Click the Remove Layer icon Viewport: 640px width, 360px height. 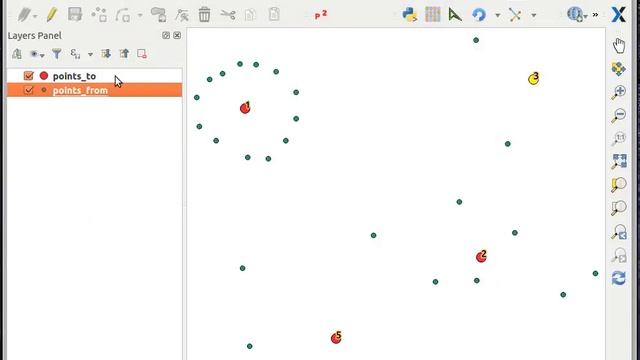[142, 53]
